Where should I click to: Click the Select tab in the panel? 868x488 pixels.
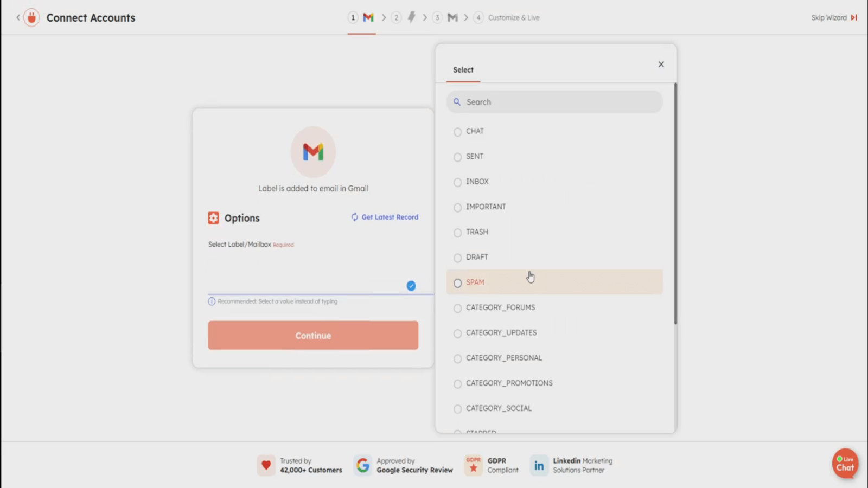(x=463, y=70)
